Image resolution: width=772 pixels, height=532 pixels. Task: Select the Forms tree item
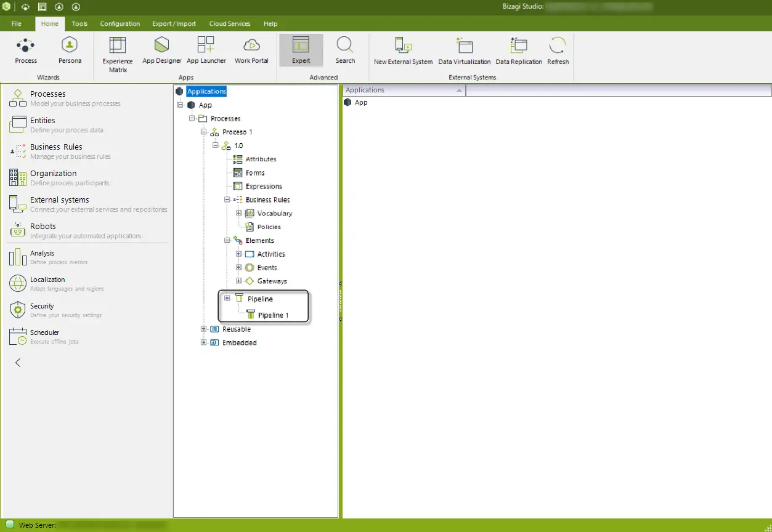click(254, 173)
